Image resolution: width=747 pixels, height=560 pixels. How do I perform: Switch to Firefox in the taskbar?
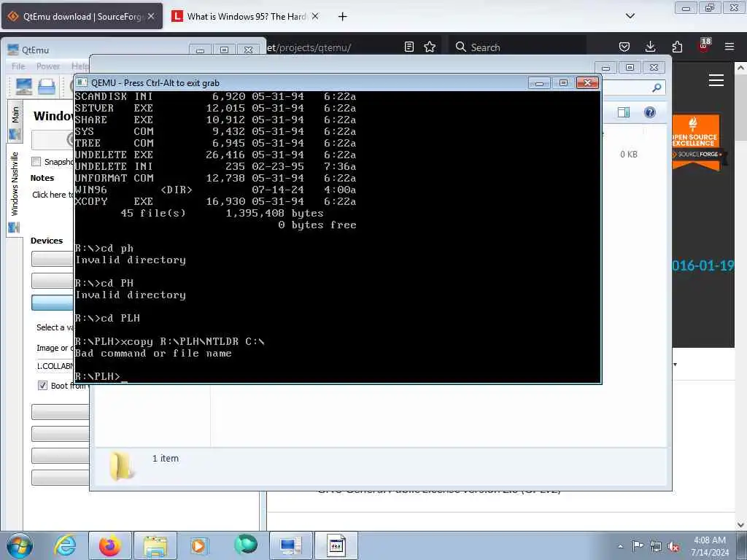[x=109, y=545]
